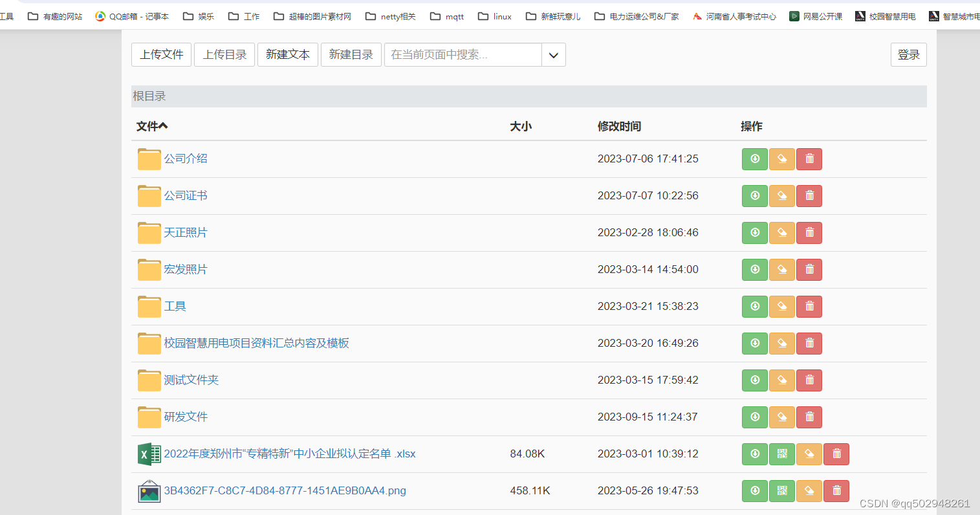980x515 pixels.
Task: Open the 校园智慧用电 bookmark
Action: point(886,16)
